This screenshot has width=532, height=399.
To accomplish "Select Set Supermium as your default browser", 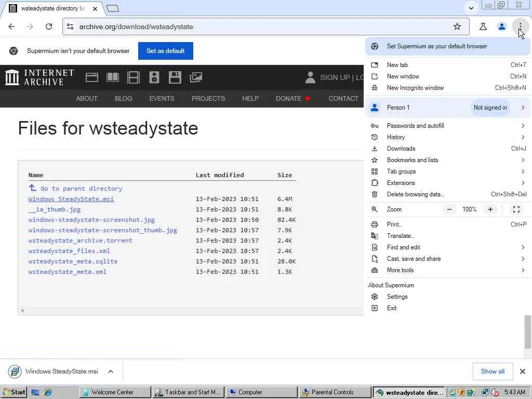I will pos(448,46).
